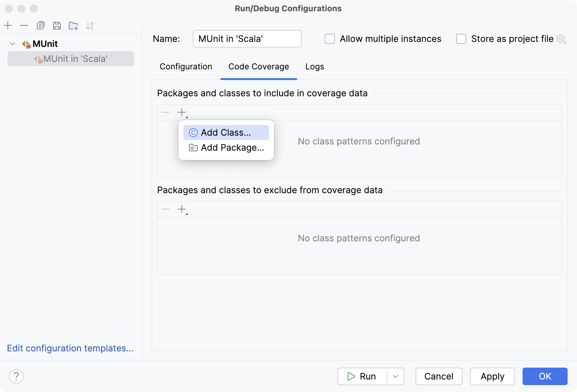Save the configuration using the save icon
Image resolution: width=577 pixels, height=392 pixels.
point(57,26)
